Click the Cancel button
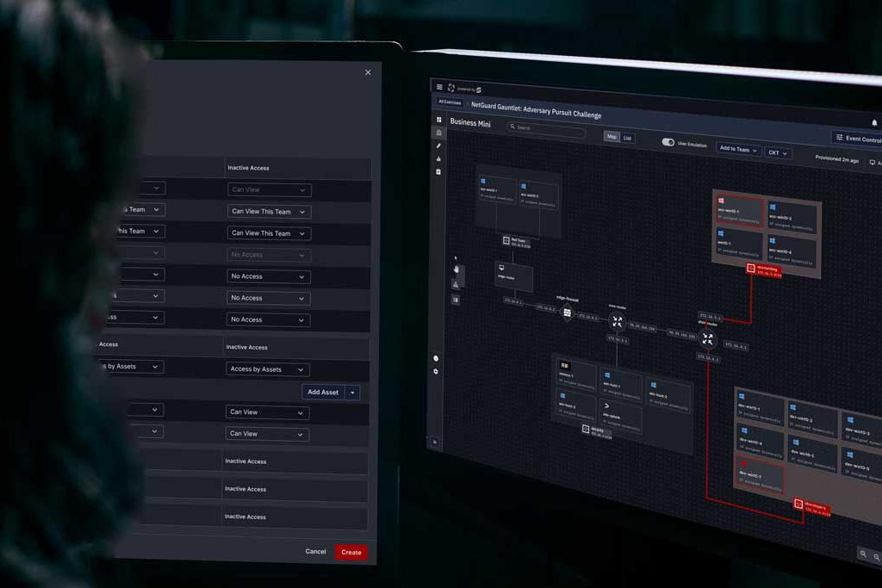The image size is (882, 588). click(x=315, y=552)
